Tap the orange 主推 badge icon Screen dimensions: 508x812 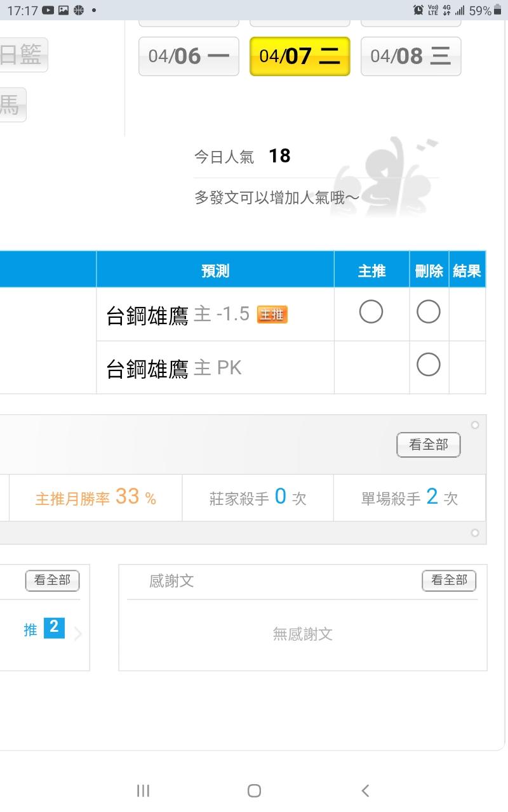[272, 314]
